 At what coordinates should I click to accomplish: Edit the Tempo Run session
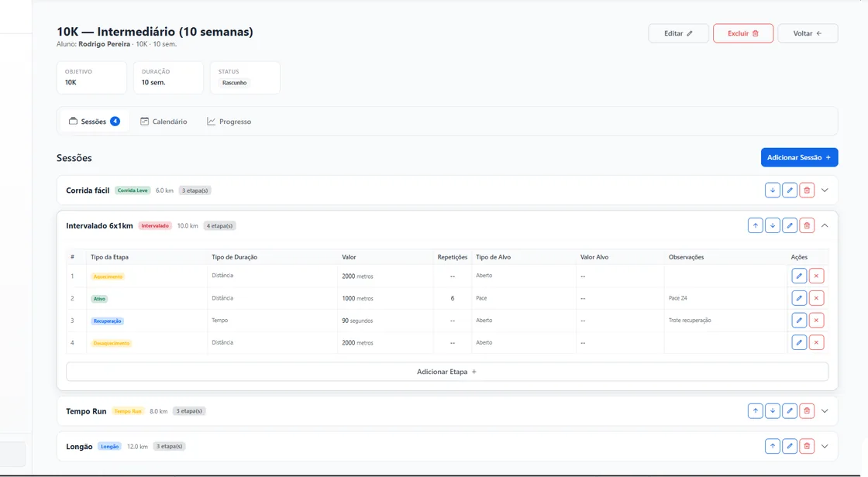tap(790, 411)
